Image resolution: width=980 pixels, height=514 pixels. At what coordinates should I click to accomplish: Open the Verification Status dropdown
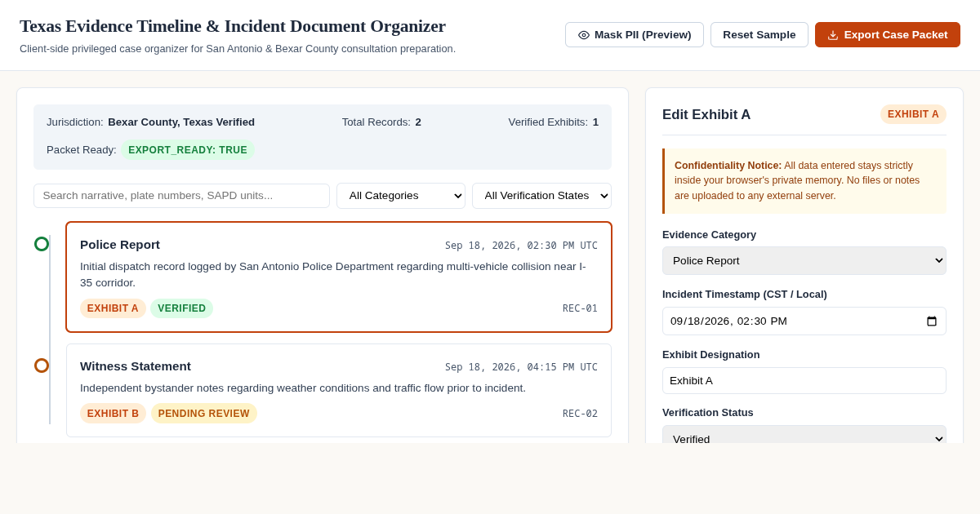click(x=804, y=435)
